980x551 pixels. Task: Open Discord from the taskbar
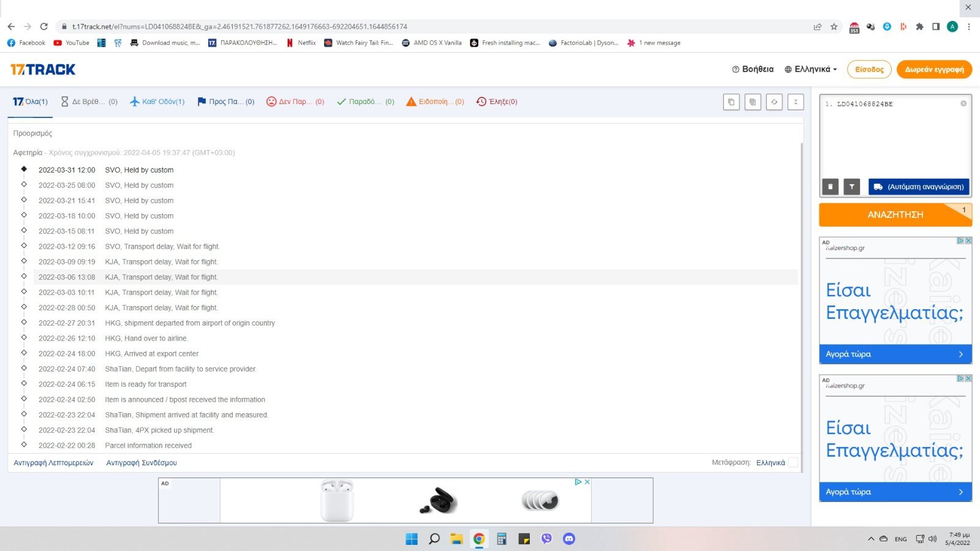point(569,539)
